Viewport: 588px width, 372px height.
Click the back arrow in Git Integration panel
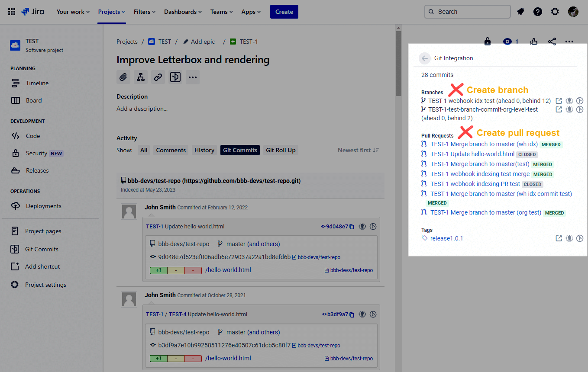click(x=424, y=58)
